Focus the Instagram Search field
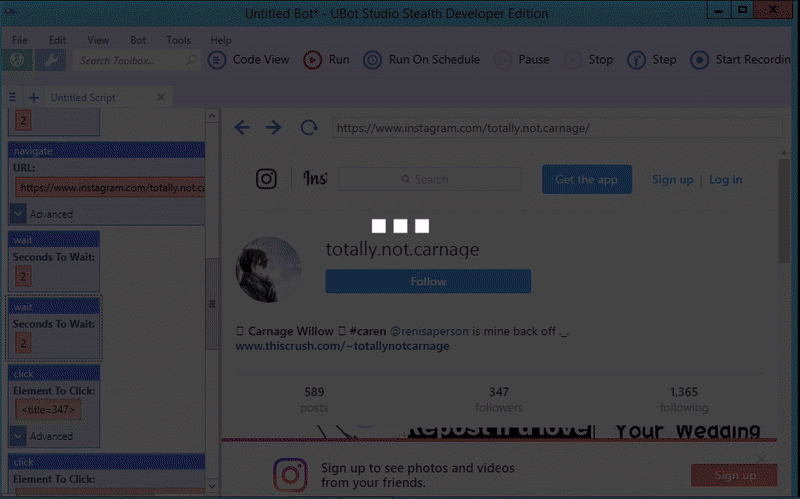Image resolution: width=800 pixels, height=499 pixels. [430, 180]
